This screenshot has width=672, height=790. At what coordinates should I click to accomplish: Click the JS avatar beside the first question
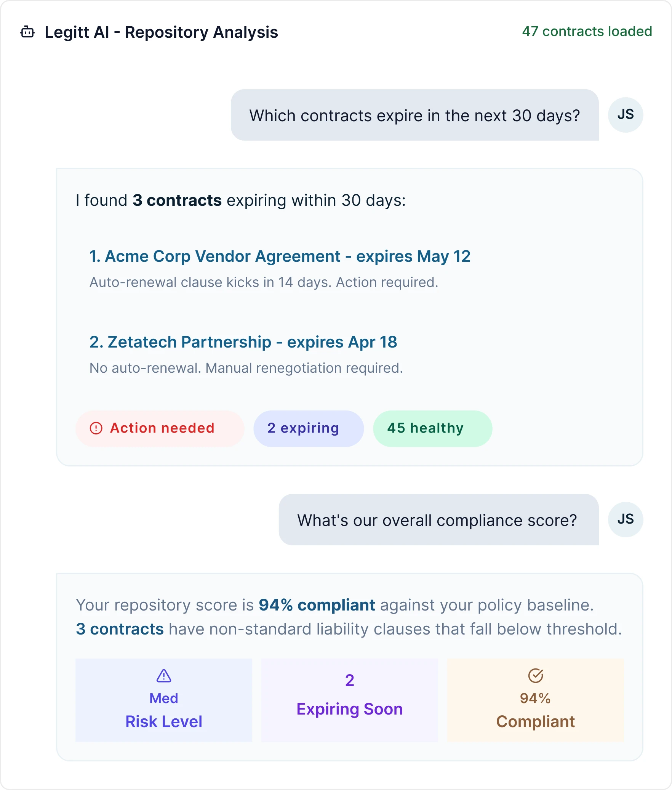(626, 114)
